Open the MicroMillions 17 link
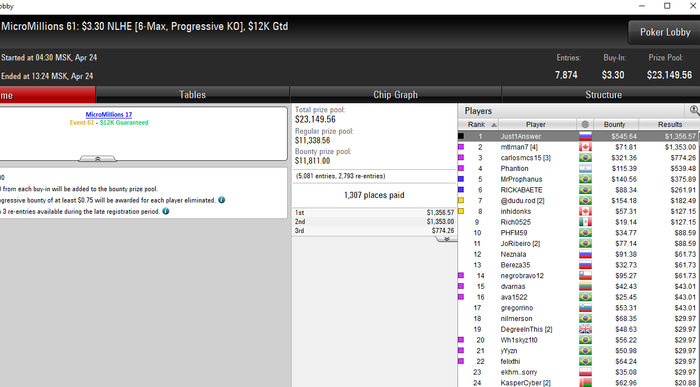Viewport: 700px width, 387px height. [x=108, y=114]
